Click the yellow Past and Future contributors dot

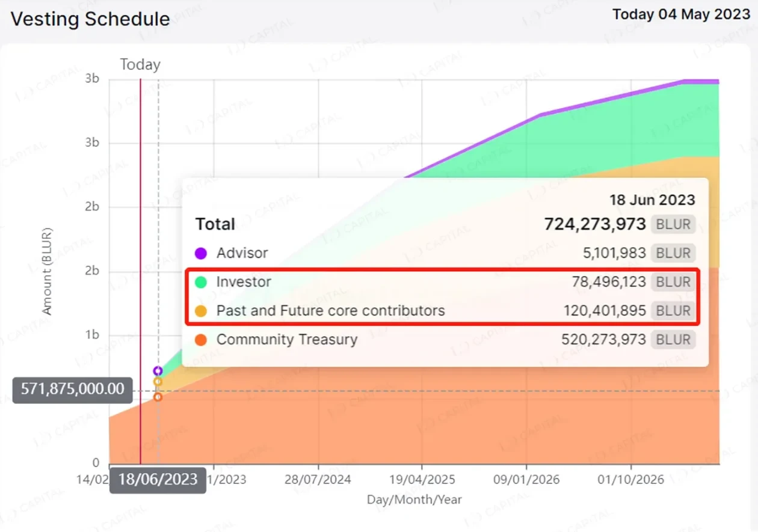[201, 311]
